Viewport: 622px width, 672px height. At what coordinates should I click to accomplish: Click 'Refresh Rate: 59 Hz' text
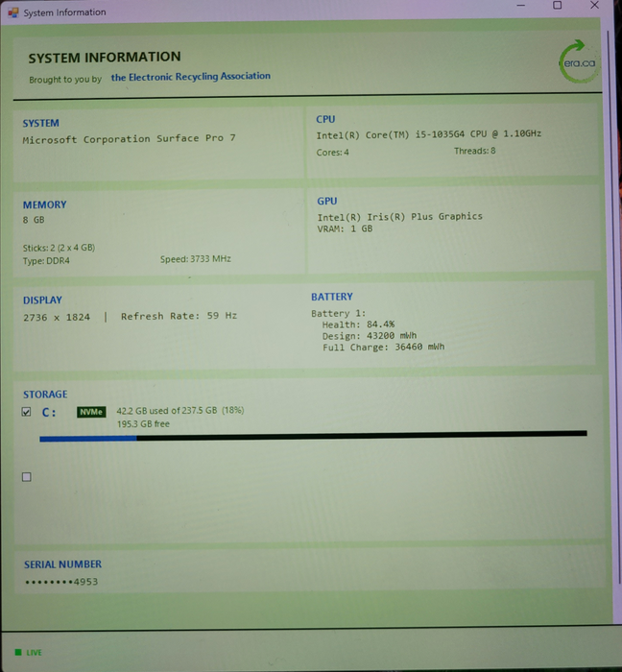pyautogui.click(x=179, y=316)
